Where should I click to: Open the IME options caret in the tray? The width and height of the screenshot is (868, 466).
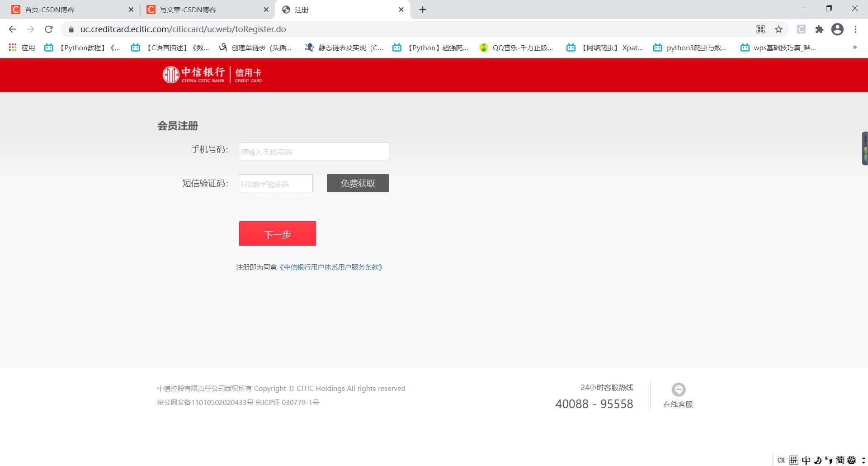864,461
